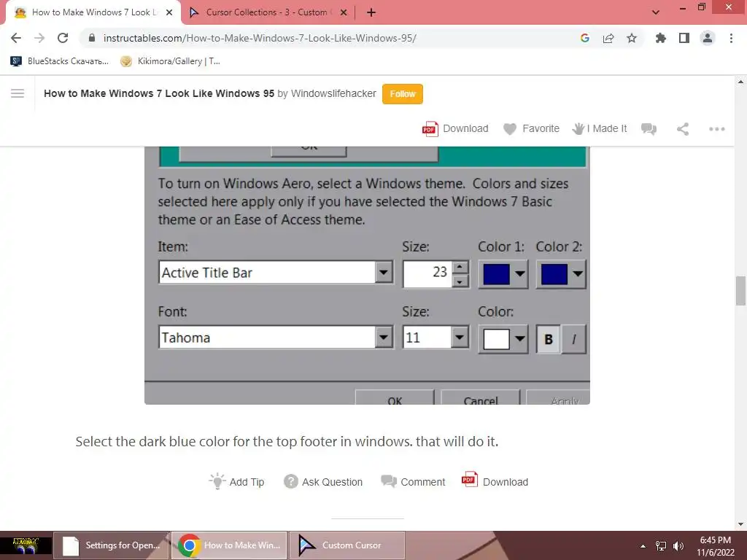This screenshot has height=560, width=747.
Task: Open Settings for Open... taskbar item
Action: click(x=111, y=545)
